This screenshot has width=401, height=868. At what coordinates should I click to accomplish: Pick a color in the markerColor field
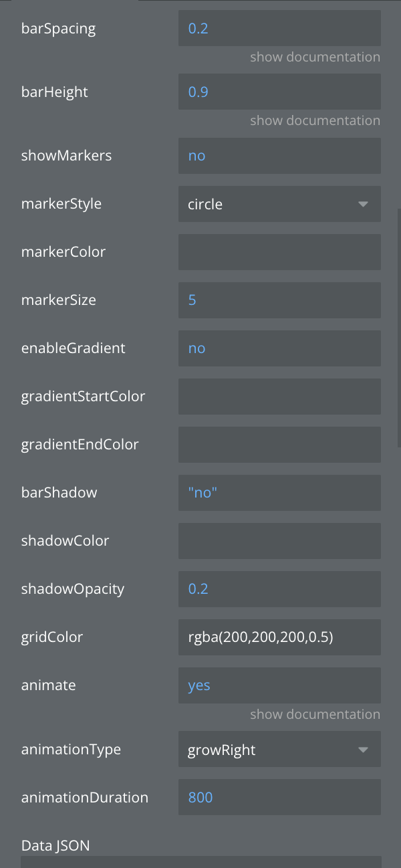(x=279, y=252)
